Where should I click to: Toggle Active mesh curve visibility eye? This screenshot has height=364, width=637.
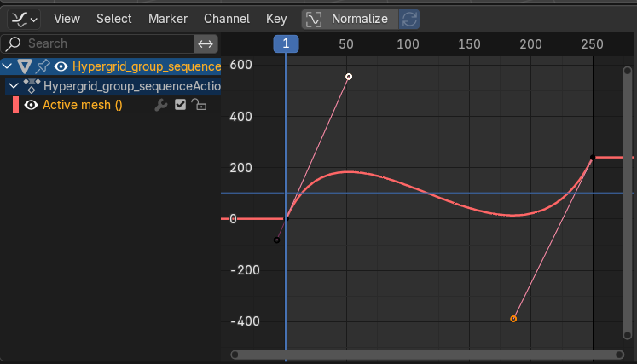click(x=32, y=106)
